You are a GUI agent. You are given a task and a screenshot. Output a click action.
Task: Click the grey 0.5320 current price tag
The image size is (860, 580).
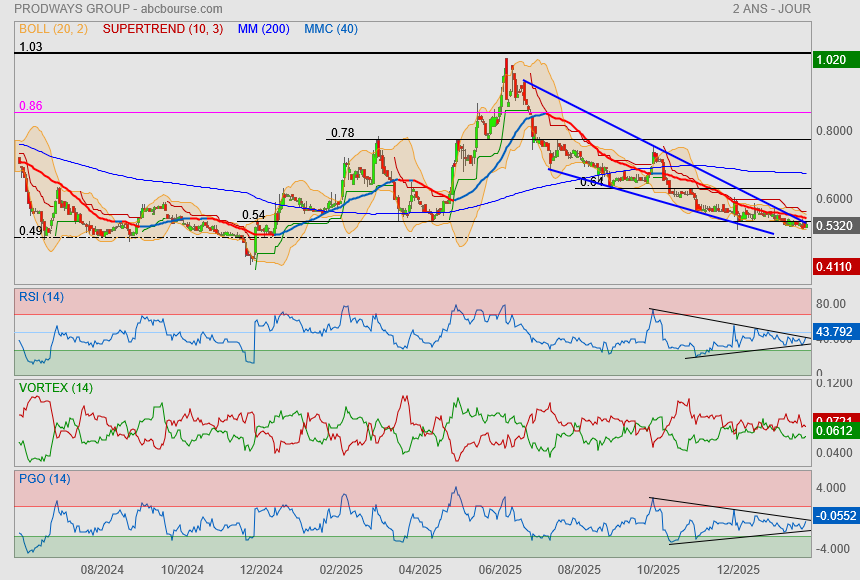pos(833,226)
